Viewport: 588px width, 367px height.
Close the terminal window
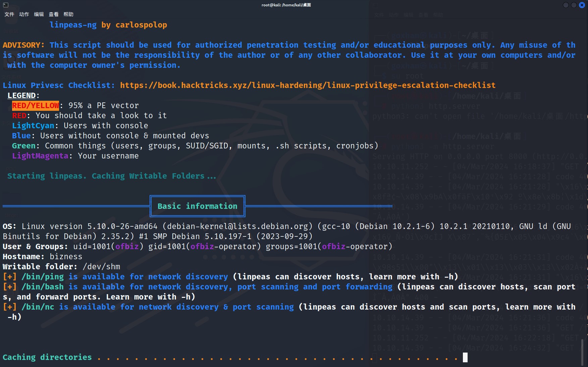point(582,5)
